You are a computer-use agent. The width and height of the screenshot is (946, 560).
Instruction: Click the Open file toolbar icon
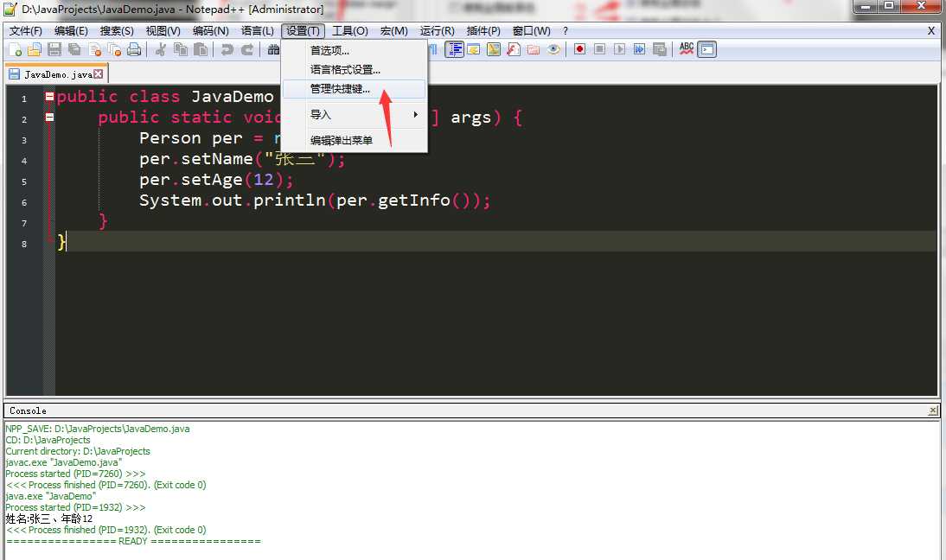click(35, 49)
